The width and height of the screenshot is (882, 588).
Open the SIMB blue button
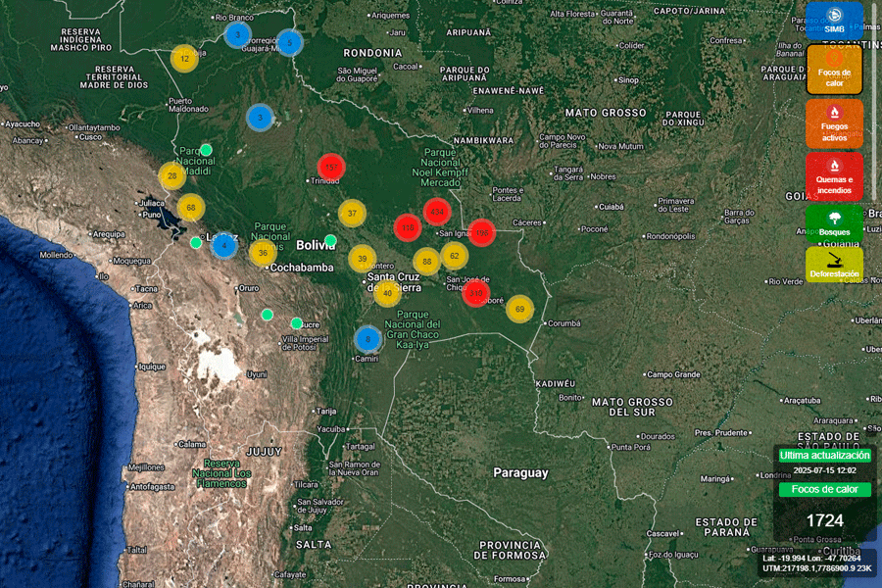coord(834,21)
